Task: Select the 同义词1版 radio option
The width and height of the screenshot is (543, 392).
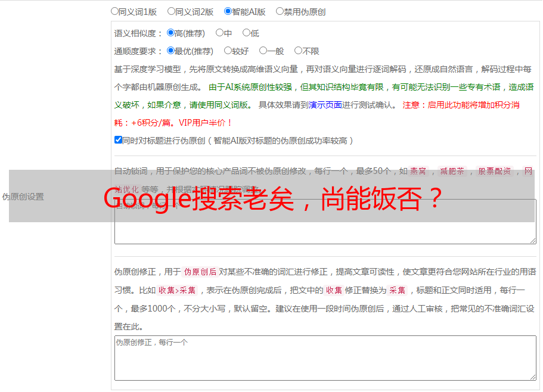Action: point(114,11)
